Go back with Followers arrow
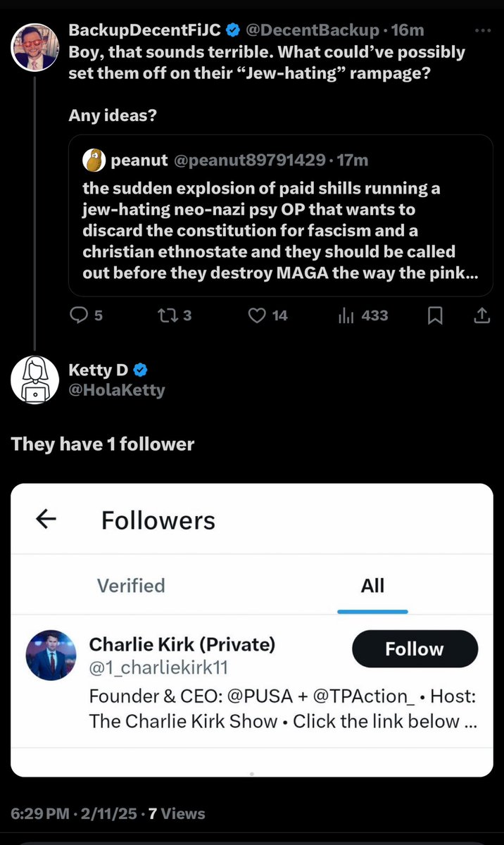Screen dimensions: 504x845 point(46,520)
